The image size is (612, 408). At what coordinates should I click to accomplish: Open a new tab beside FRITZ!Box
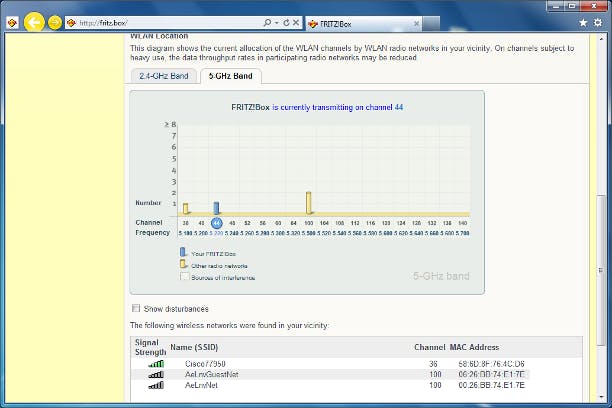click(431, 23)
